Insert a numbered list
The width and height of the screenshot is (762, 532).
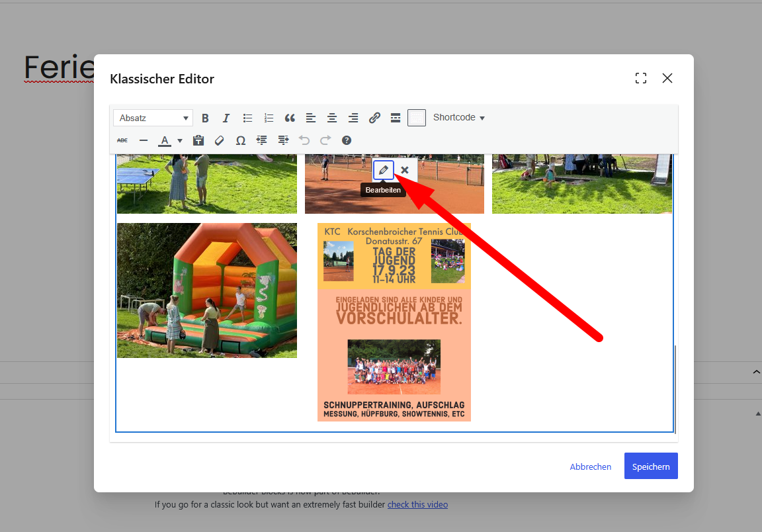[x=269, y=118]
